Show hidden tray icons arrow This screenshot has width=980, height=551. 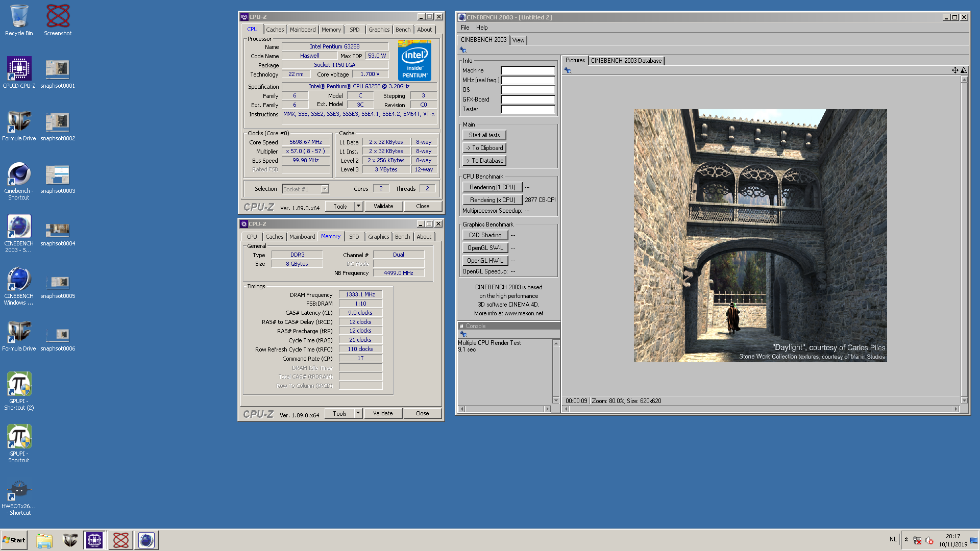coord(906,540)
